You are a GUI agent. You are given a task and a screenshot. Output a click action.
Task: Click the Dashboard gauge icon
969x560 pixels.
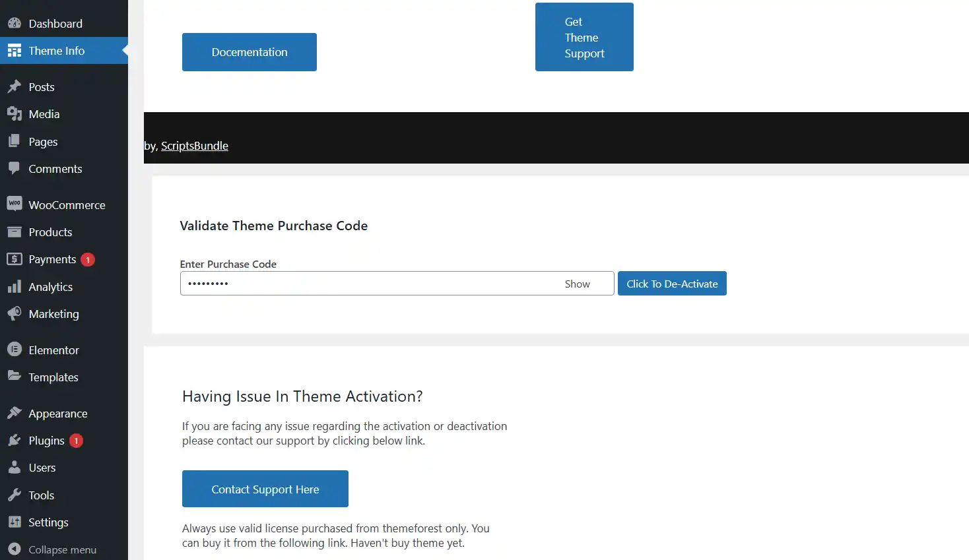15,23
